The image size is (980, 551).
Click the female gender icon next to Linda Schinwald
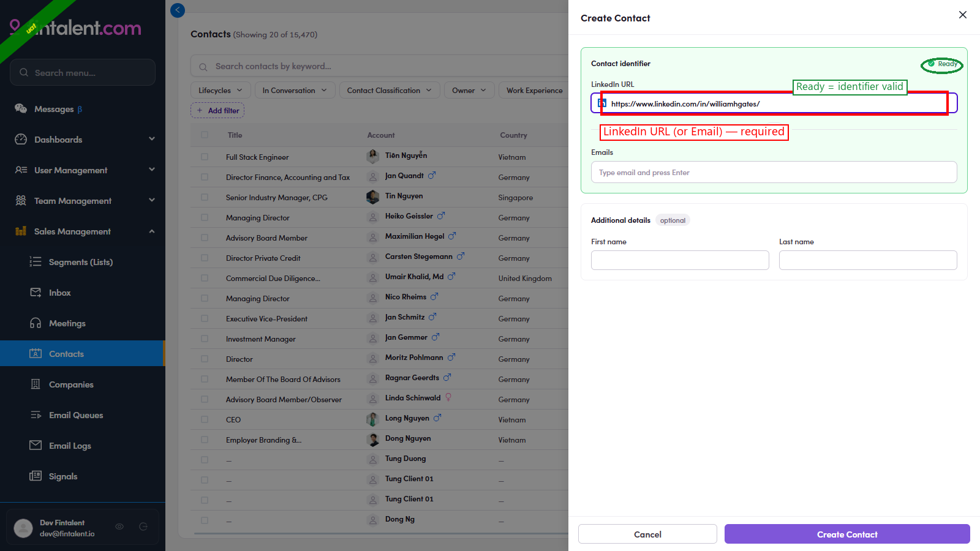pos(448,397)
